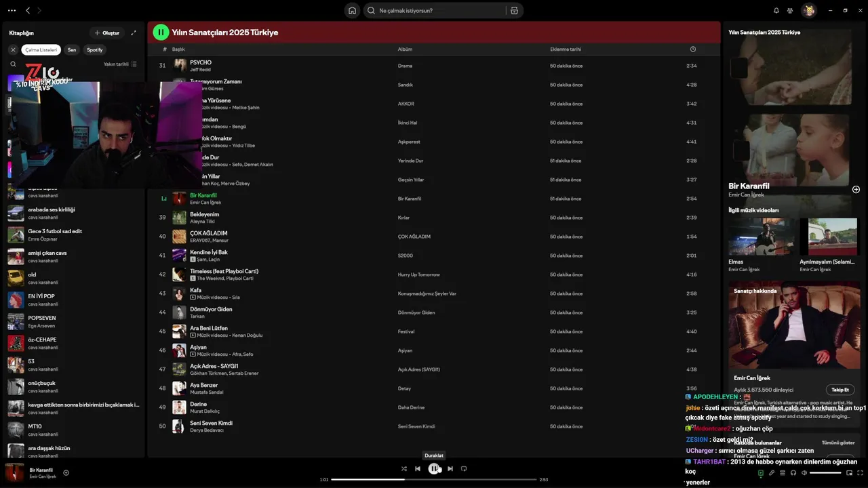Screen dimensions: 868x488
Task: Sort tracks by Başlık column
Action: 178,49
